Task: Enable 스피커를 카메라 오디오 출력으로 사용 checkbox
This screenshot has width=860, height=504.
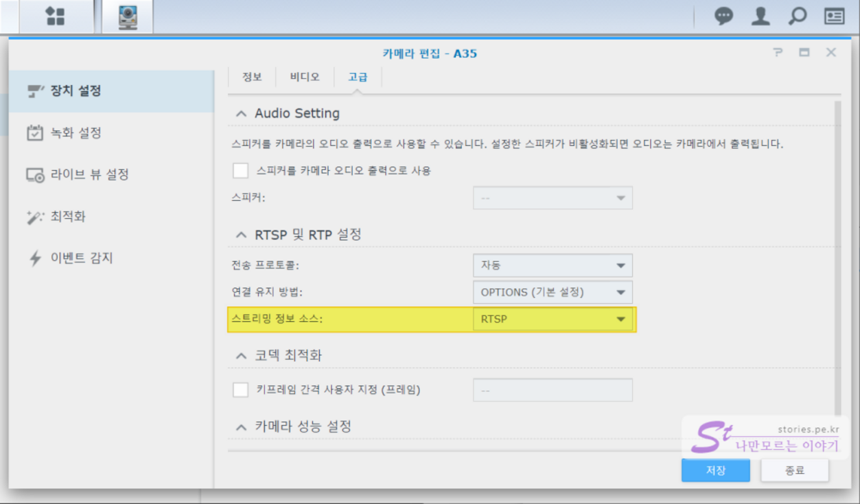Action: (x=240, y=171)
